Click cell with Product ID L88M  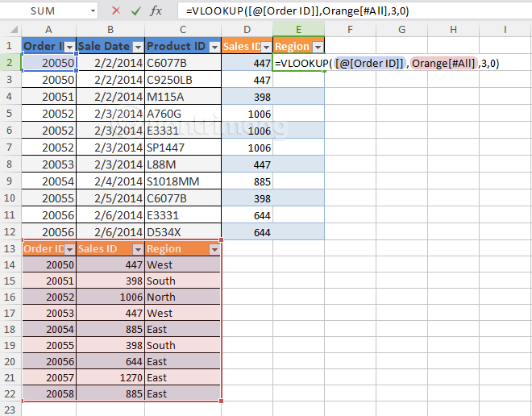pyautogui.click(x=183, y=164)
